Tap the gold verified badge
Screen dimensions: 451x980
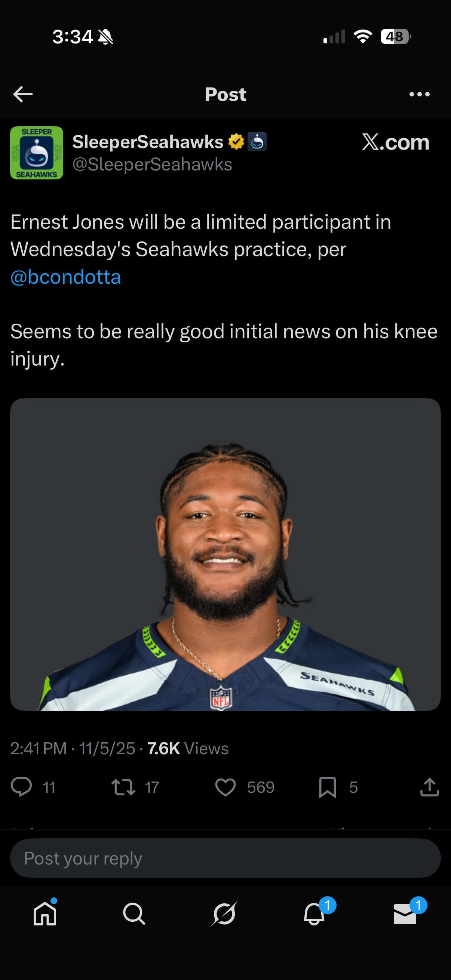tap(236, 142)
